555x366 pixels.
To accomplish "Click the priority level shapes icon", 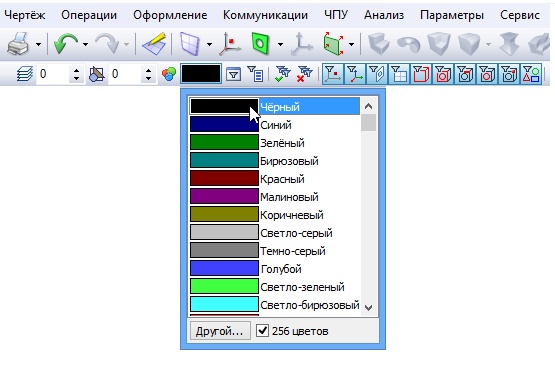I will click(97, 74).
